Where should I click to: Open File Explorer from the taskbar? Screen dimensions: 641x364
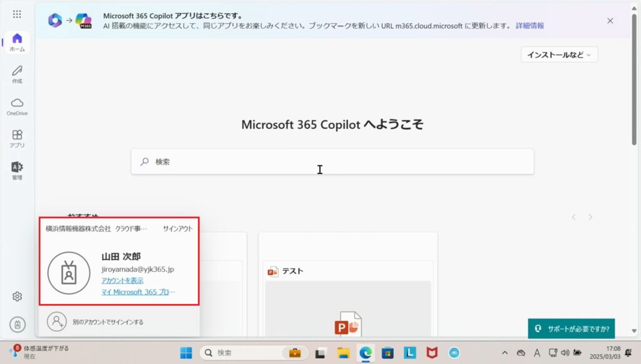[x=343, y=353]
